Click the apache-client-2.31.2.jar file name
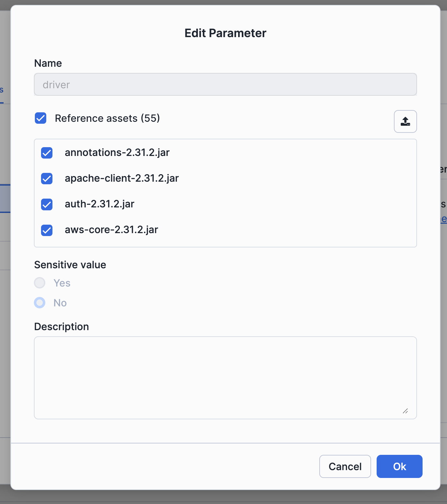The height and width of the screenshot is (504, 447). pyautogui.click(x=122, y=178)
